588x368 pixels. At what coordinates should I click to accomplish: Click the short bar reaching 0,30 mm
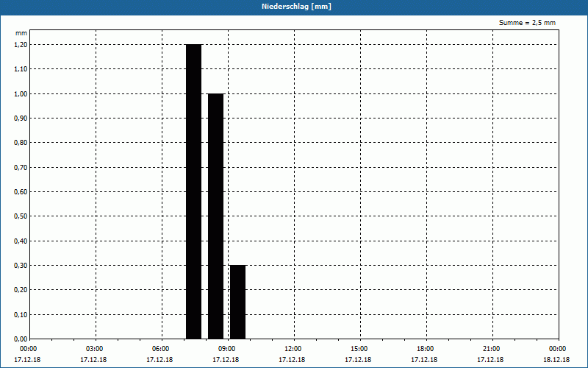237,302
